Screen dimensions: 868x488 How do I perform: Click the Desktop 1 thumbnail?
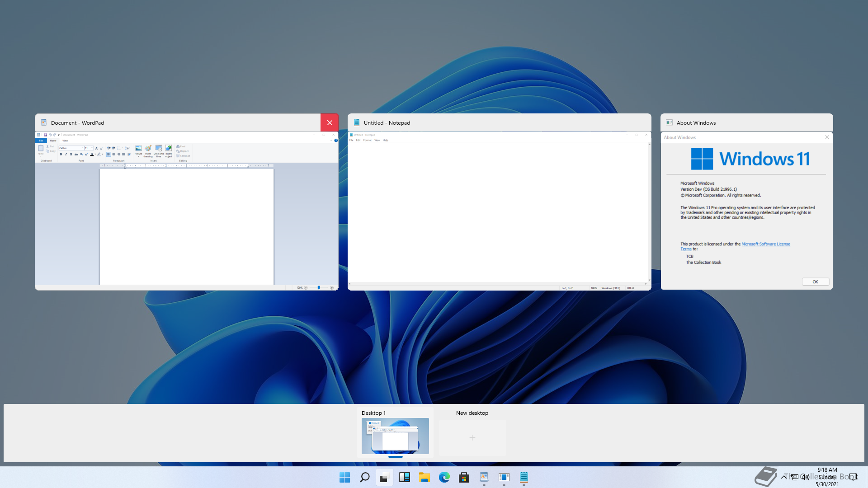tap(395, 436)
